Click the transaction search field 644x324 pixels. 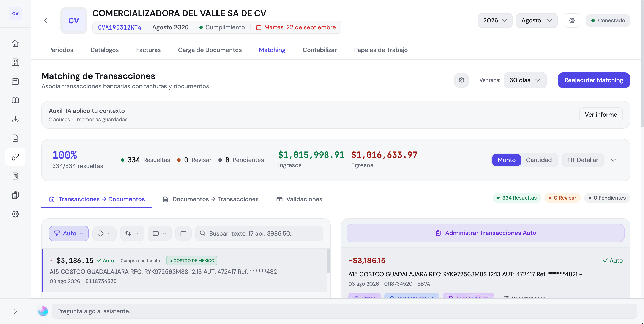tap(259, 233)
